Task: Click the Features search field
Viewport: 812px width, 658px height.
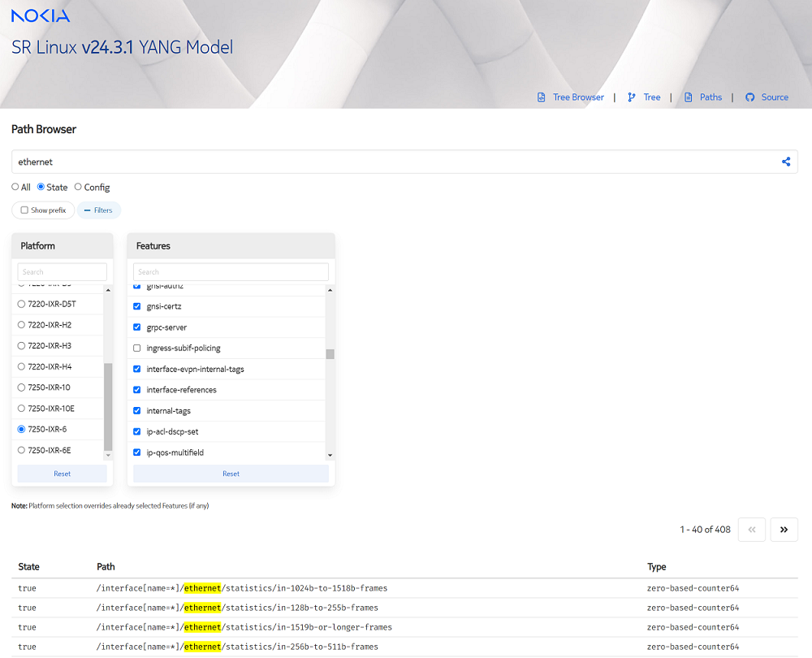Action: click(231, 272)
